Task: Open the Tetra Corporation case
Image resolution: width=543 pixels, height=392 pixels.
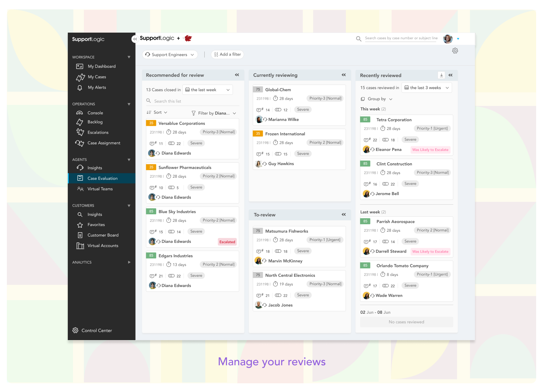Action: (x=406, y=135)
